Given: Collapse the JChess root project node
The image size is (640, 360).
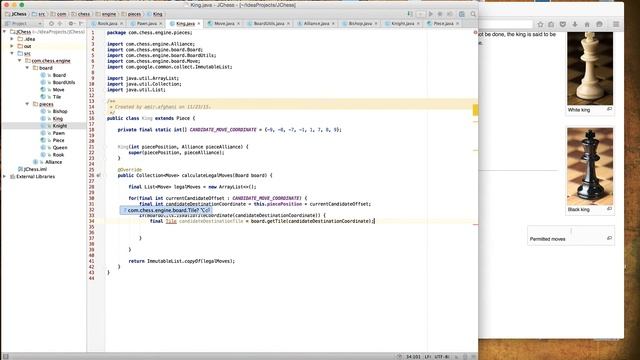Looking at the screenshot, I should (4, 31).
